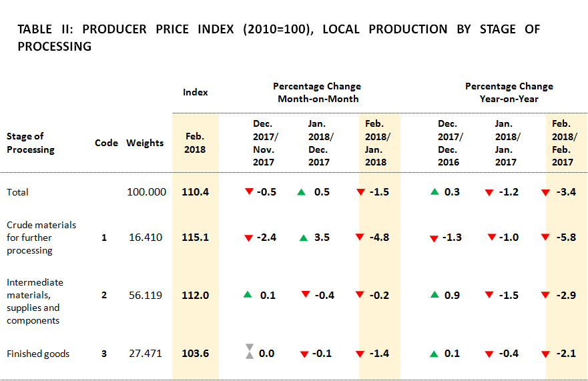The image size is (588, 381).
Task: Click the green up arrow beside Crude materials 3.5
Action: point(304,238)
